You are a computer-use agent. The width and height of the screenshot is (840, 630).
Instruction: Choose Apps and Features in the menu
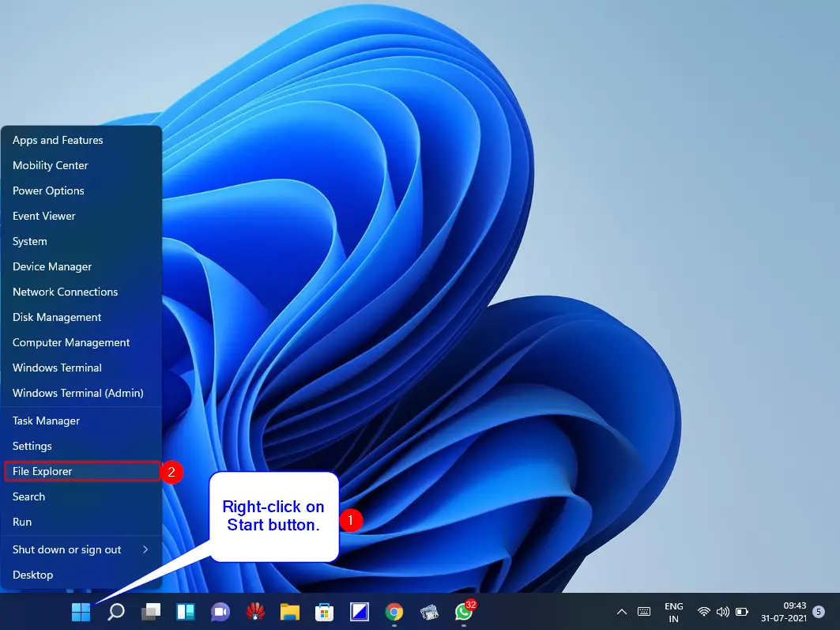pos(81,140)
